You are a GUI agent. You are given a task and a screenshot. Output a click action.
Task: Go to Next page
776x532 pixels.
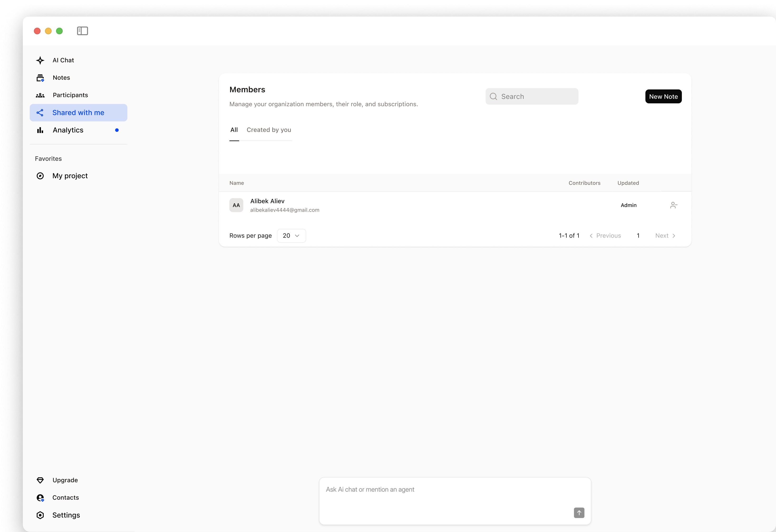[665, 236]
